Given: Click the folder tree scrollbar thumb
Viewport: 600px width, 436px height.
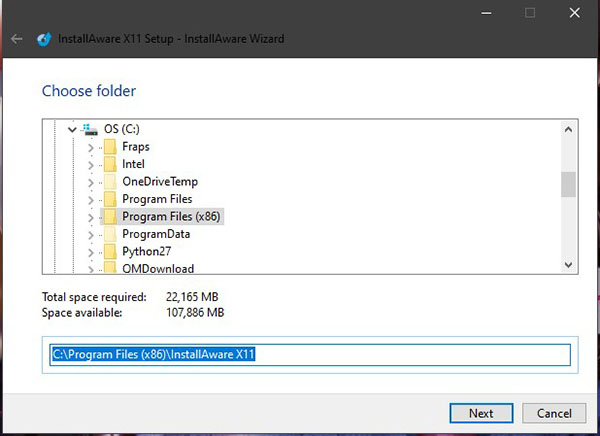Looking at the screenshot, I should [569, 185].
